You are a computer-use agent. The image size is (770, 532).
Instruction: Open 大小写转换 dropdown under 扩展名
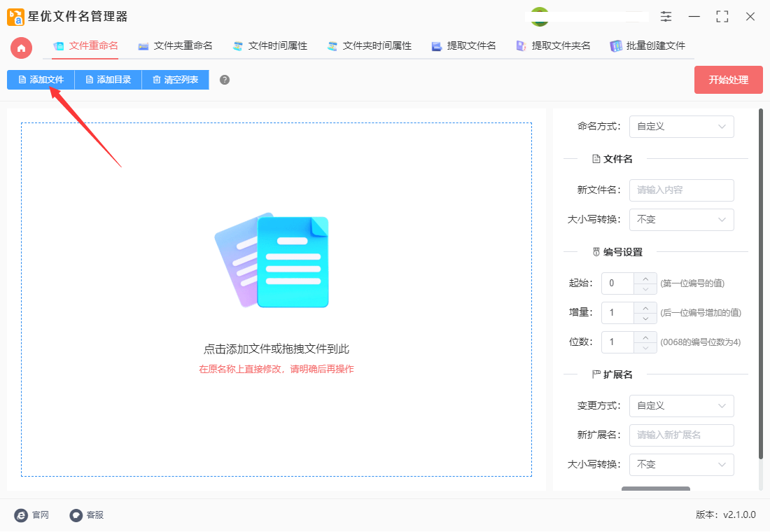(682, 465)
